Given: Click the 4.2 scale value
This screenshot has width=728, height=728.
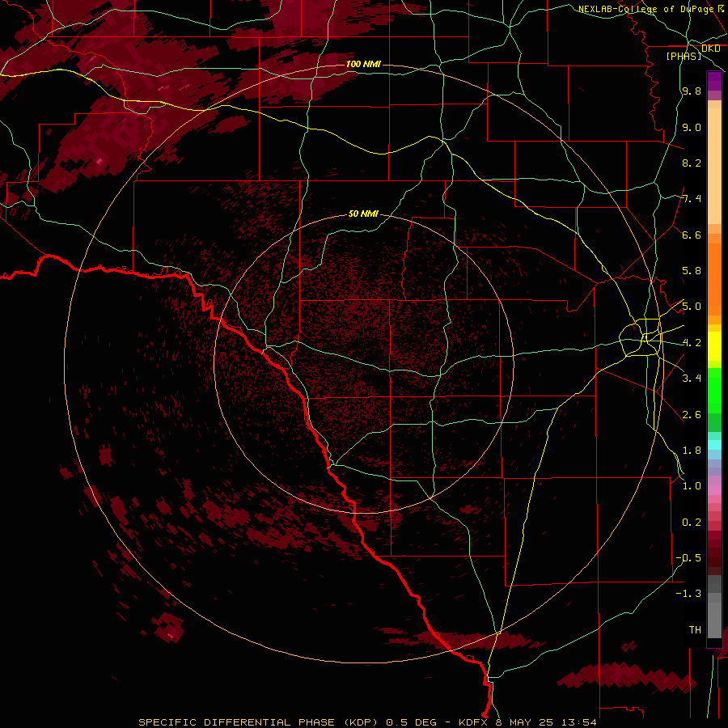Looking at the screenshot, I should tap(692, 343).
